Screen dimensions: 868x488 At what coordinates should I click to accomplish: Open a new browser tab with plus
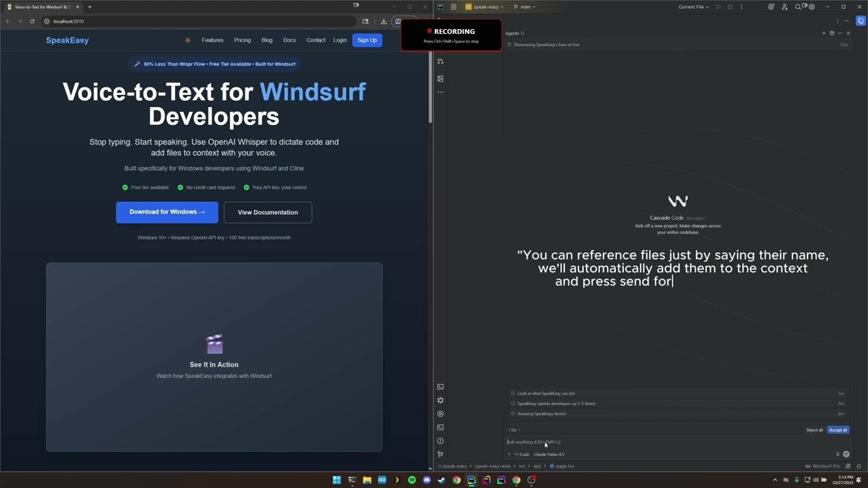[90, 7]
